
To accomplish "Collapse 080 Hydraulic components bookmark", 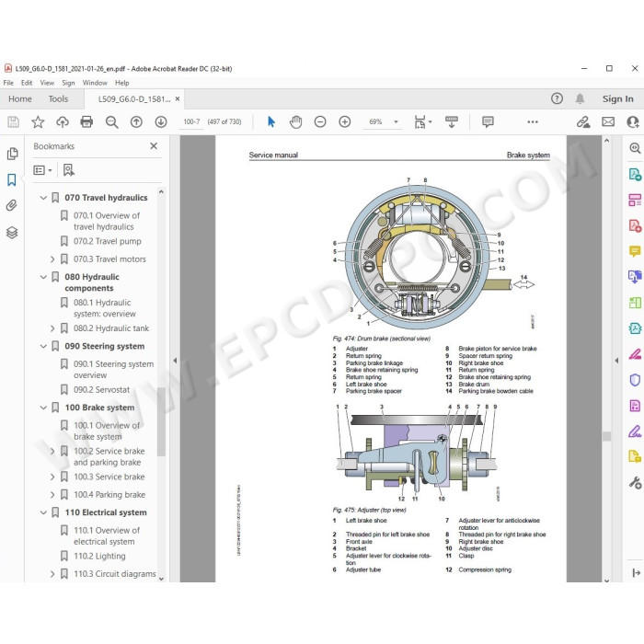I will 43,277.
